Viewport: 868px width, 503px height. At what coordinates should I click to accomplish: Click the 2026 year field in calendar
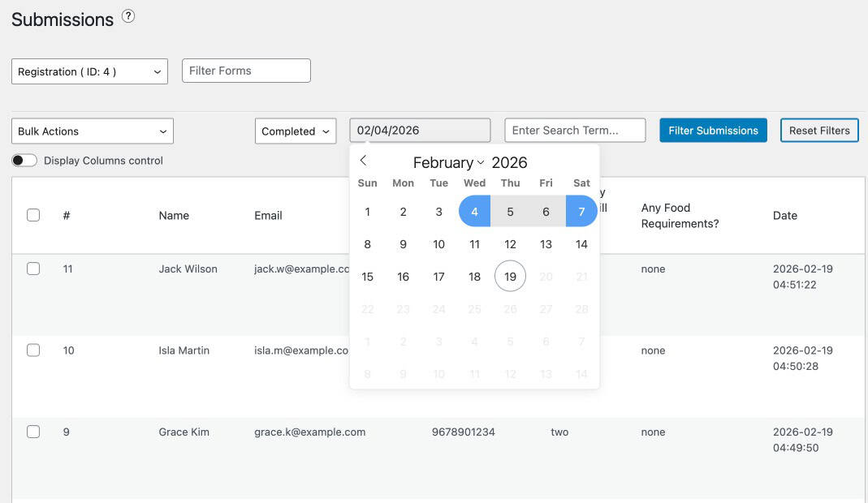(x=509, y=163)
